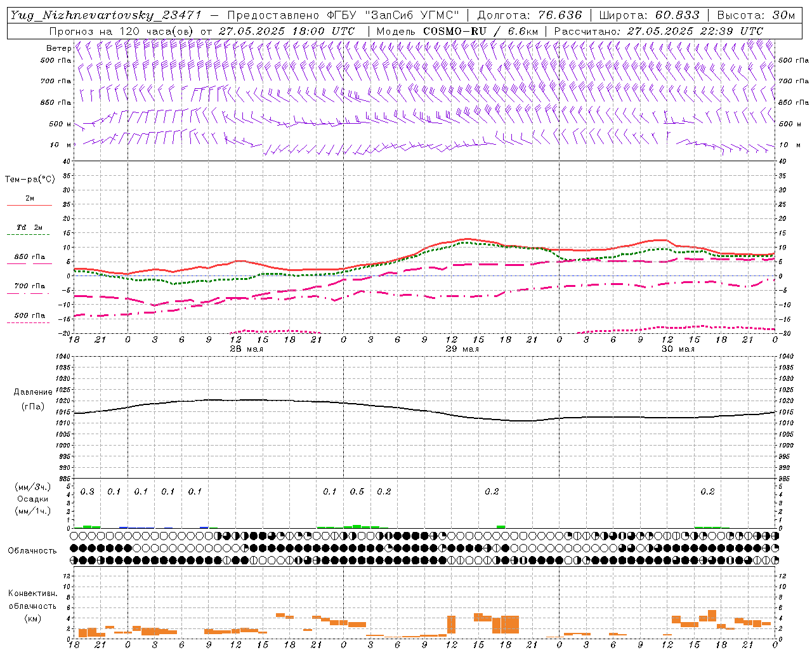Click the green dashed Td legend line
This screenshot has width=812, height=650.
[29, 235]
